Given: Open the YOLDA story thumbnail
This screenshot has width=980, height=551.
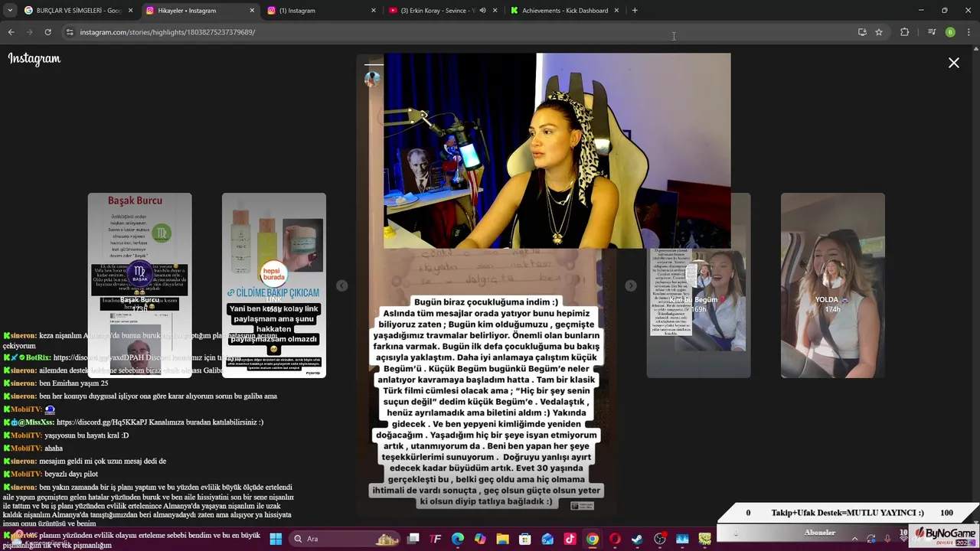Looking at the screenshot, I should pyautogui.click(x=832, y=285).
